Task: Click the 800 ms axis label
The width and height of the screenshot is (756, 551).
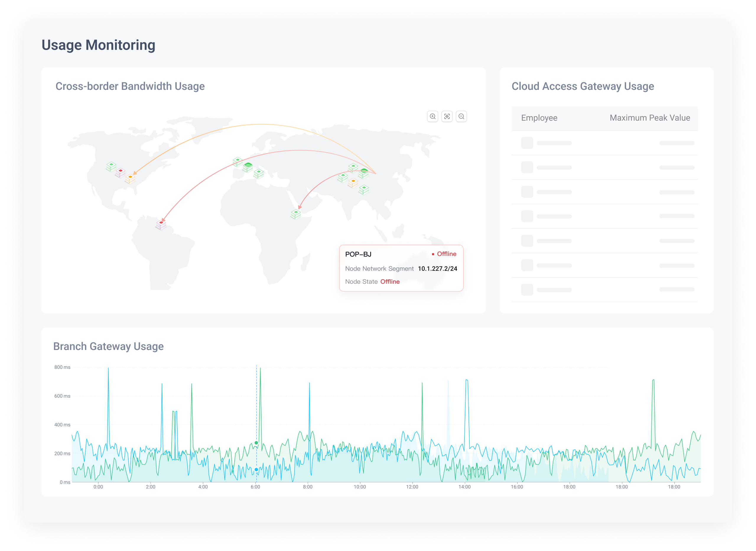Action: [62, 367]
